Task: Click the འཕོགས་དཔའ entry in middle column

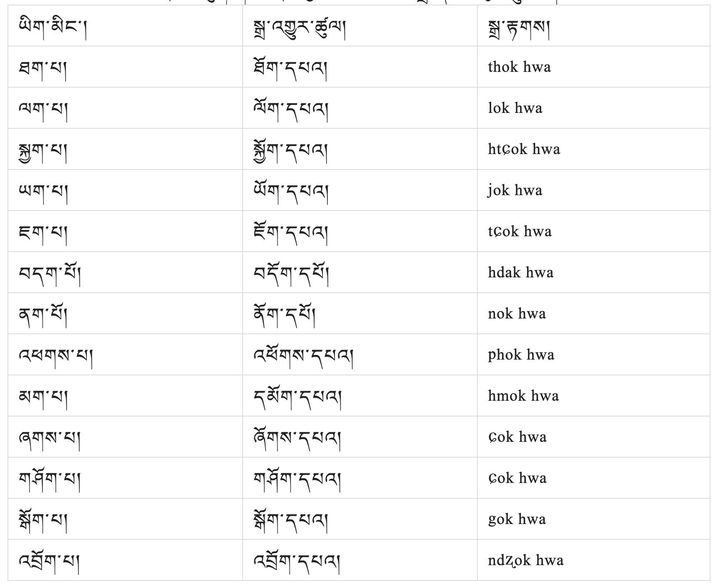Action: point(303,355)
